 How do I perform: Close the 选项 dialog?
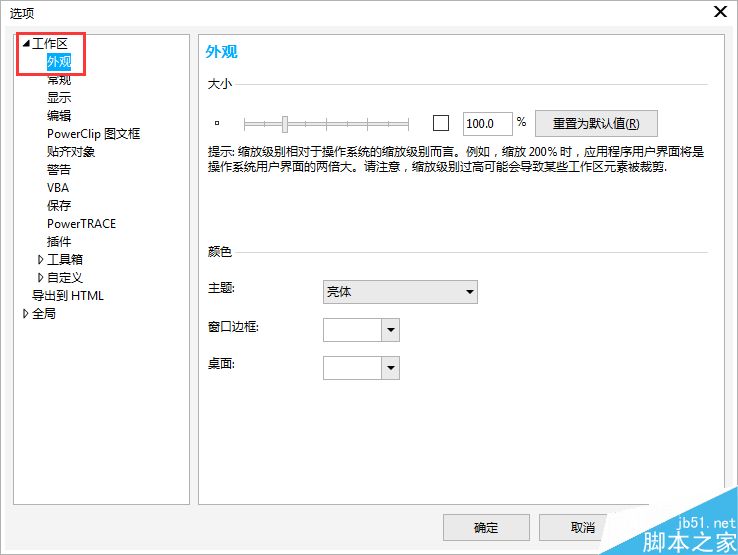click(721, 12)
